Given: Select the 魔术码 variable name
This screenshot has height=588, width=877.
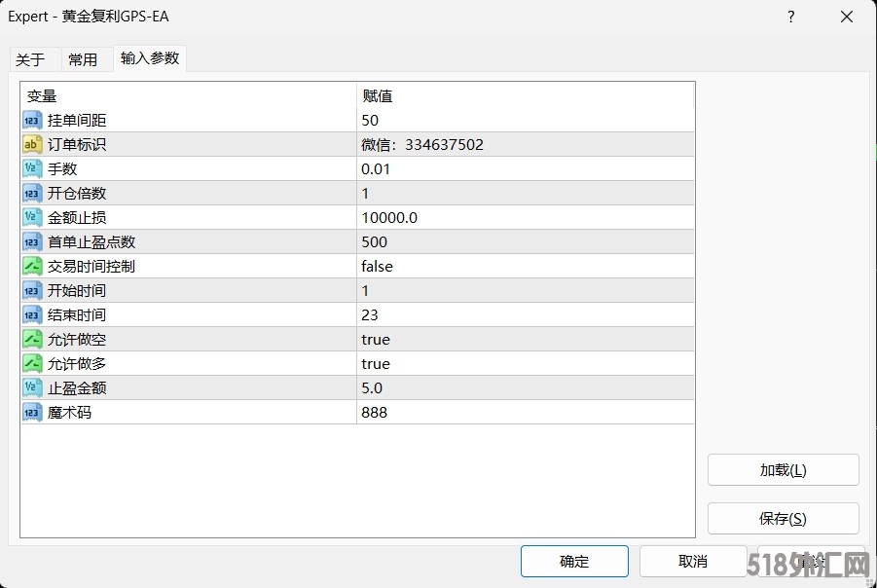Looking at the screenshot, I should coord(69,413).
